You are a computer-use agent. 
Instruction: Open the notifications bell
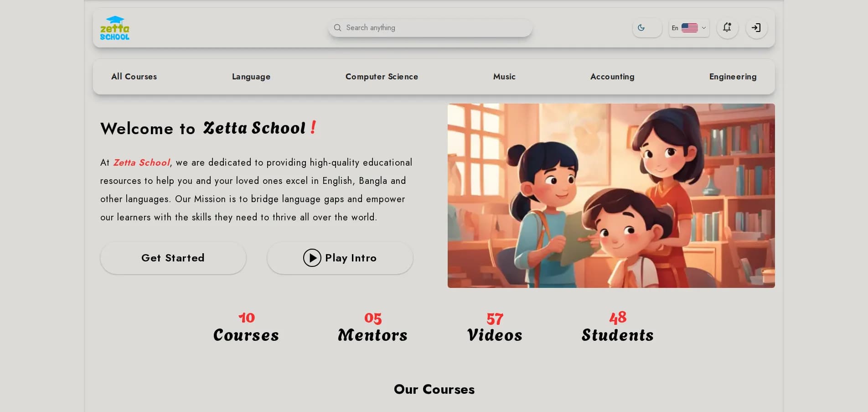click(x=727, y=28)
